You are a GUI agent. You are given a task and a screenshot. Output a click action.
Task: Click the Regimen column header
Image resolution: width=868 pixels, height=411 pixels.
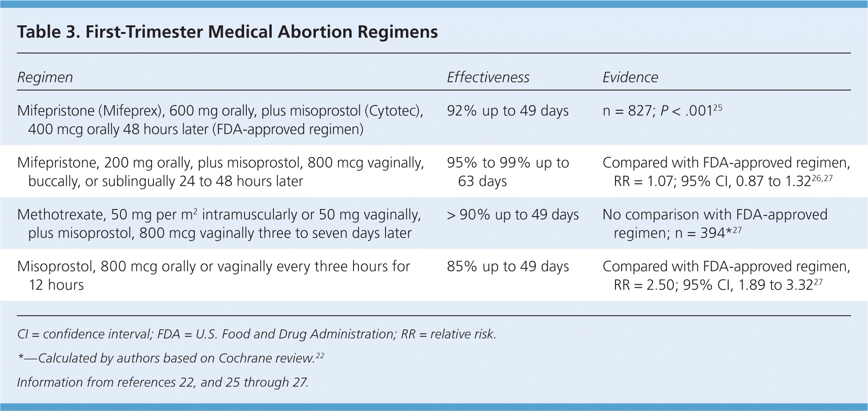[x=45, y=77]
